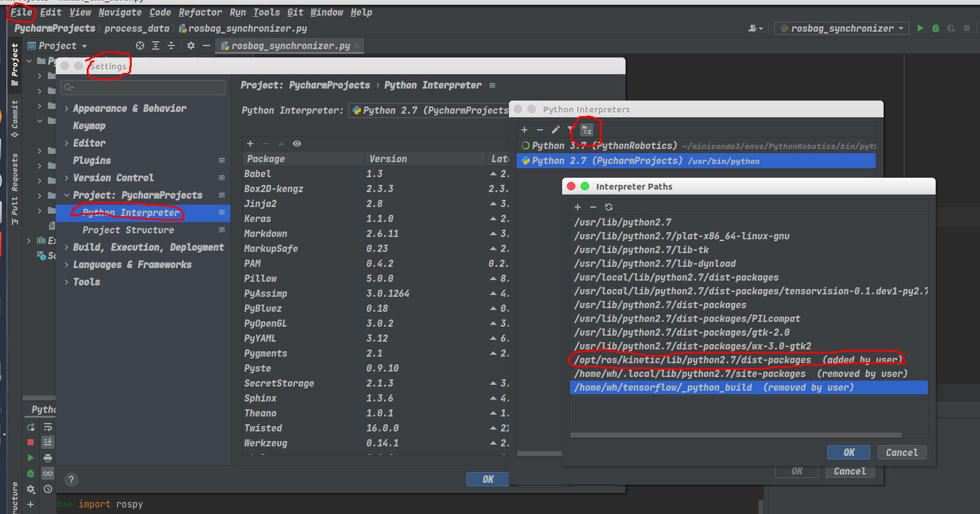
Task: Expand Build, Execution, Deployment section
Action: pos(66,247)
